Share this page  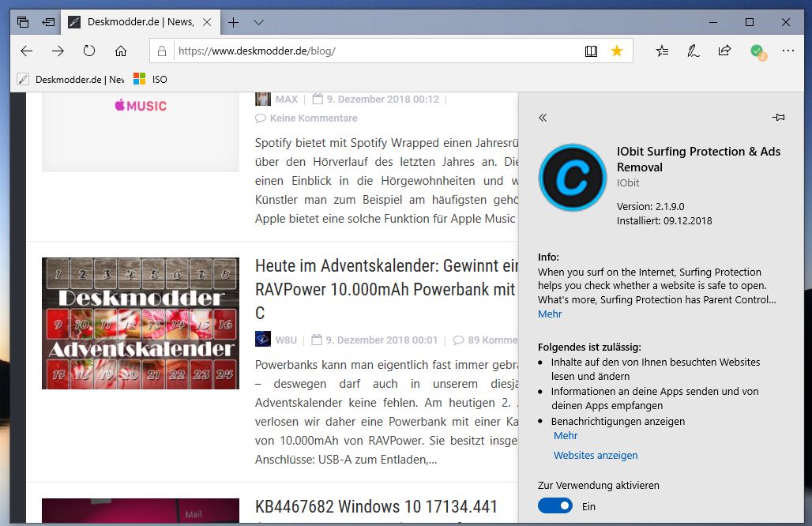(724, 51)
